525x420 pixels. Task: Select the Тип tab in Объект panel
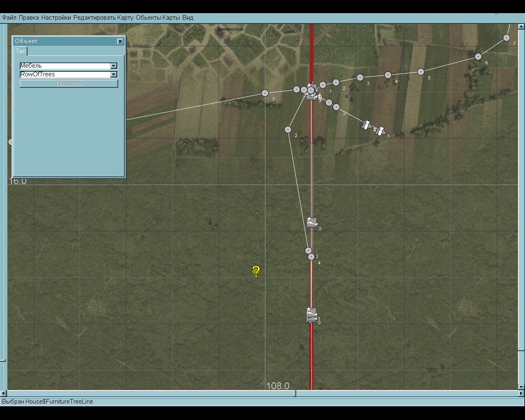click(21, 51)
